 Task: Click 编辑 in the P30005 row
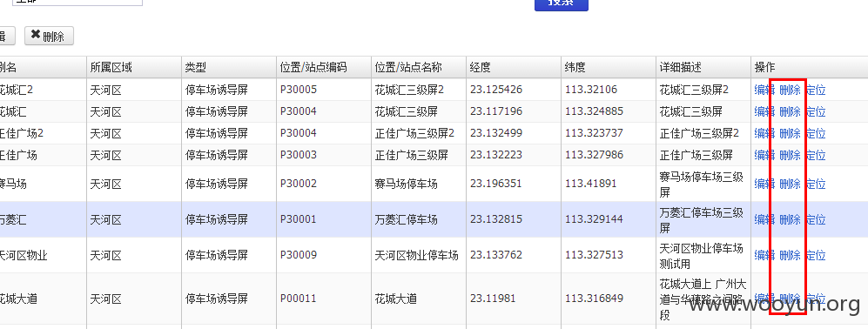coord(764,90)
